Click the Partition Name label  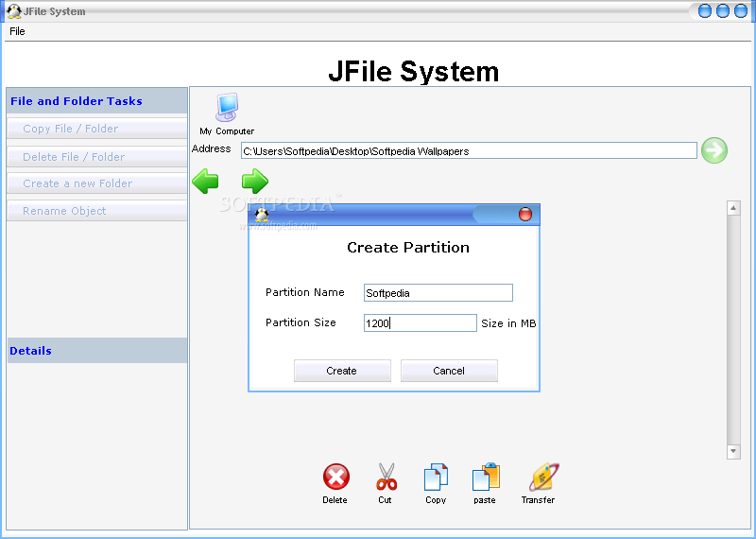click(x=304, y=292)
